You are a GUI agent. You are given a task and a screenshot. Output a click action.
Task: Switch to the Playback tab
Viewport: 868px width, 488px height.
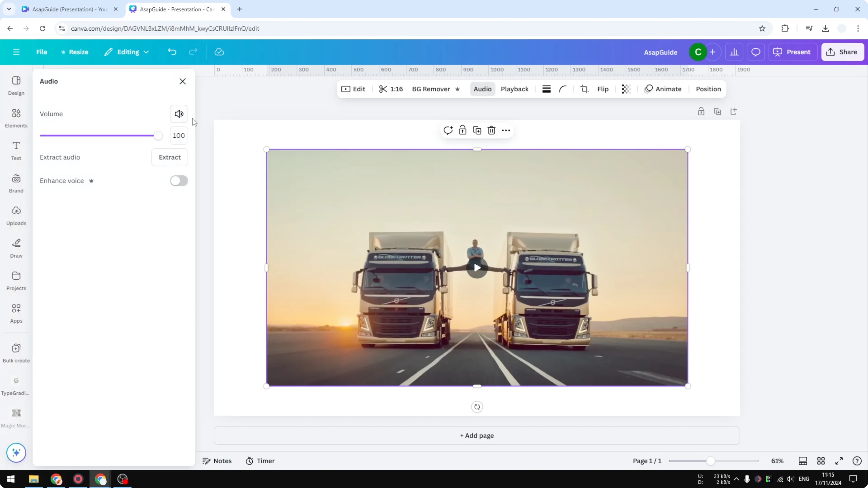[514, 89]
